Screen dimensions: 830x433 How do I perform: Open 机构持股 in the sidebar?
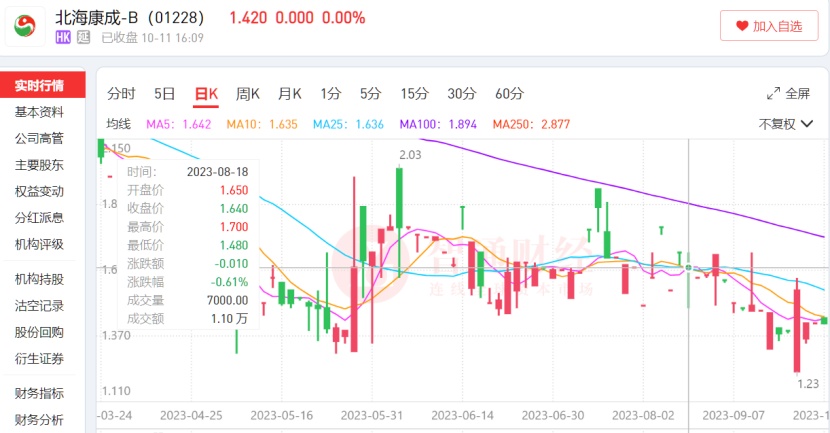point(39,279)
